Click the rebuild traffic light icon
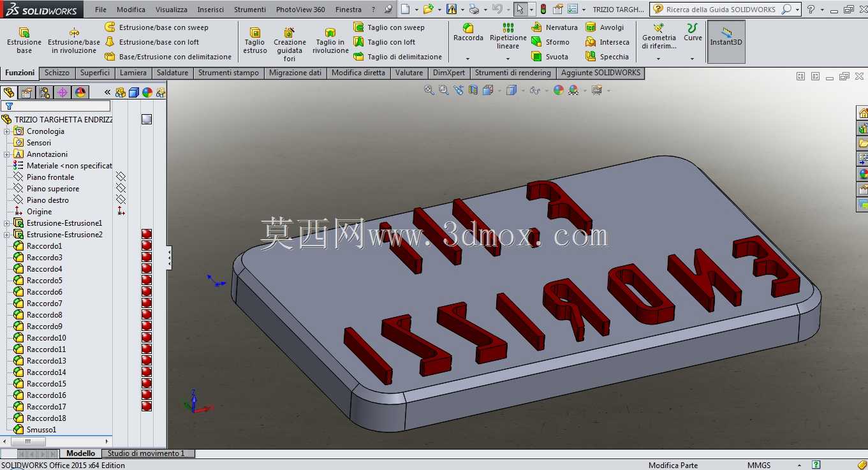This screenshot has width=868, height=470. point(543,10)
